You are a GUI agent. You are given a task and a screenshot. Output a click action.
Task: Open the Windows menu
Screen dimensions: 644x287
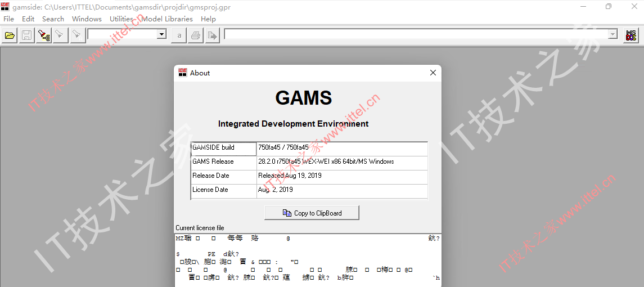(x=87, y=19)
